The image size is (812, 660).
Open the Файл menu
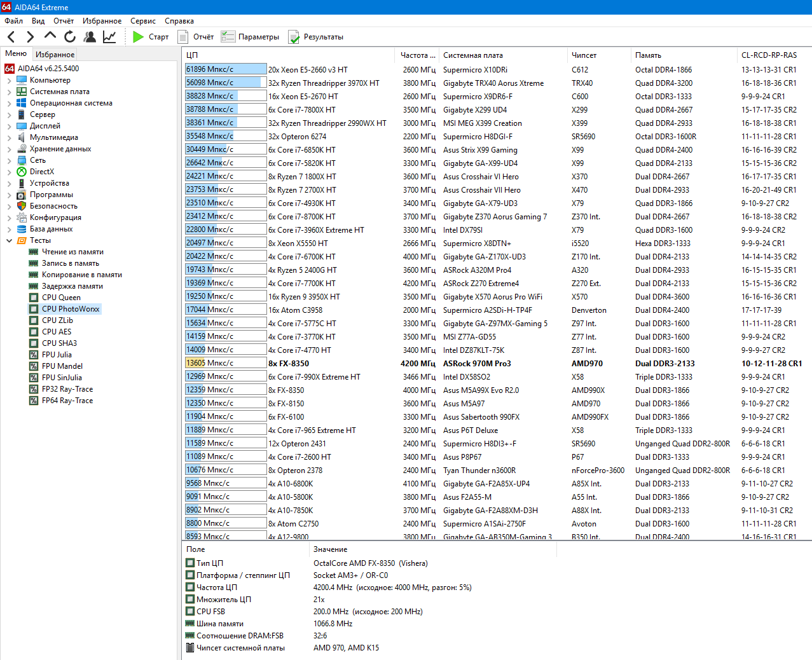pyautogui.click(x=14, y=21)
